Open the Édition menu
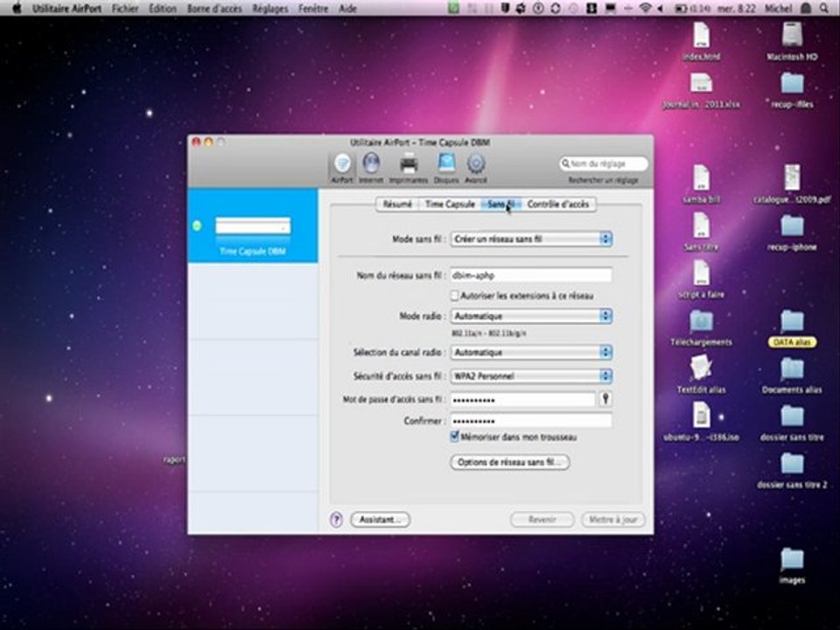Image resolution: width=840 pixels, height=630 pixels. tap(163, 8)
